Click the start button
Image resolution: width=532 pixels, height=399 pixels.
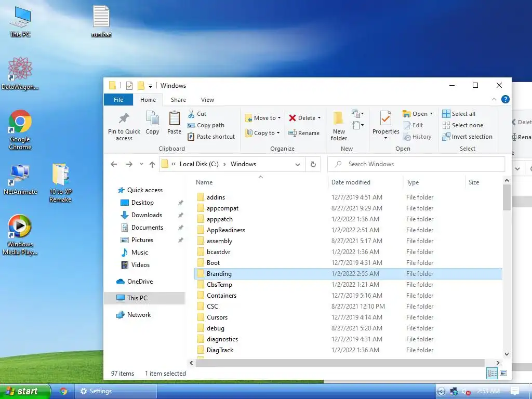point(24,391)
